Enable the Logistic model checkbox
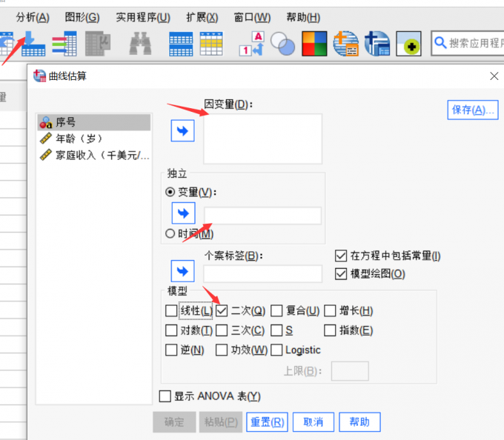This screenshot has width=504, height=440. point(276,350)
